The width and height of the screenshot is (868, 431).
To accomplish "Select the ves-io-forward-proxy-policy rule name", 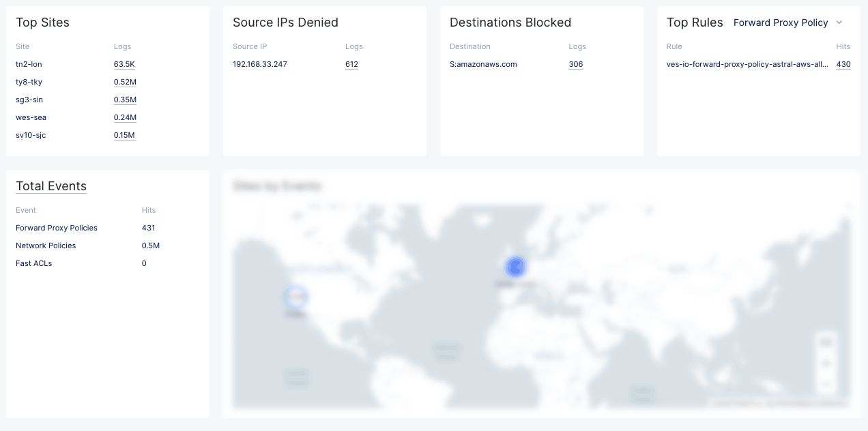I will click(747, 64).
